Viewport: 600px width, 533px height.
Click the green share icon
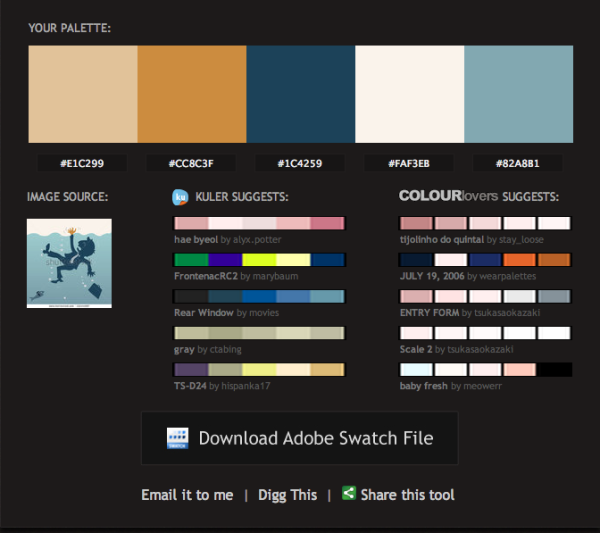pos(349,493)
